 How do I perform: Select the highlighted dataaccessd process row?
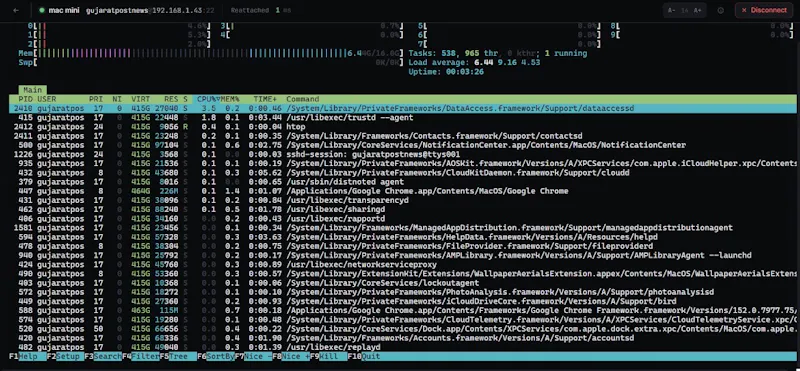tap(403, 108)
